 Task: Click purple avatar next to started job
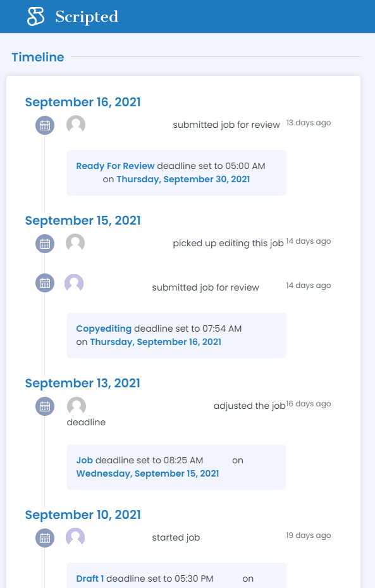click(x=75, y=537)
